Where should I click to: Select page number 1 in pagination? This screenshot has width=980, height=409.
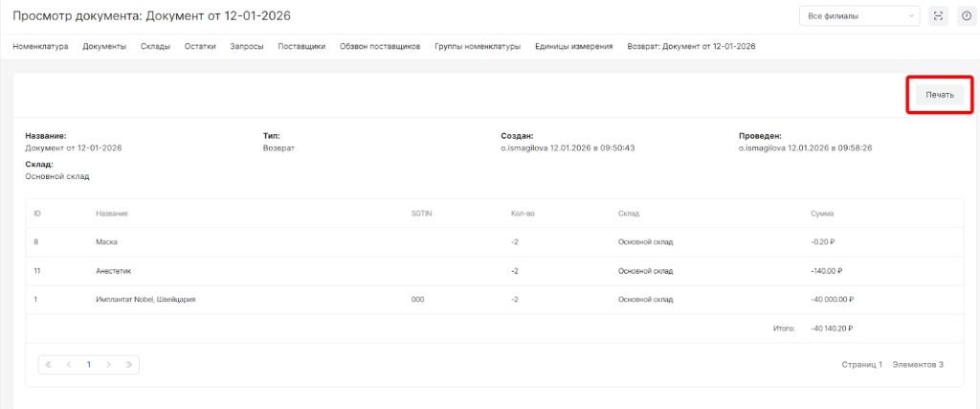[89, 365]
